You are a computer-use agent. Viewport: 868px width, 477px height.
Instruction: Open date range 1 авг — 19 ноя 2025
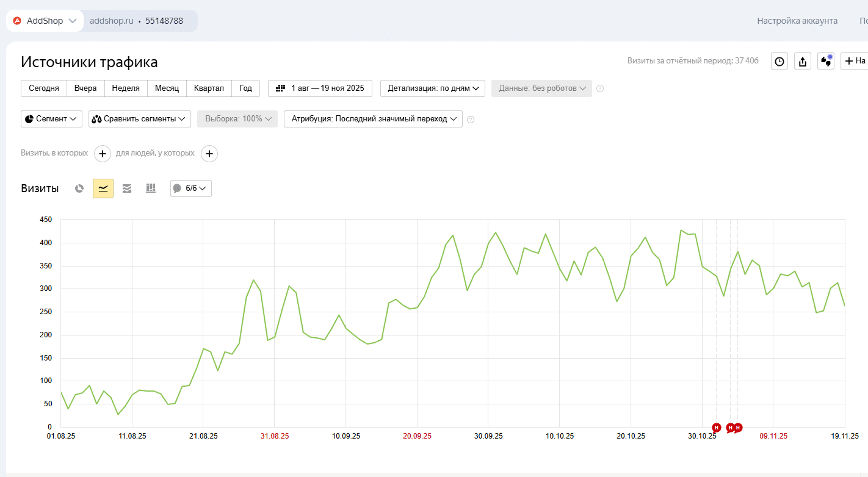pyautogui.click(x=320, y=88)
